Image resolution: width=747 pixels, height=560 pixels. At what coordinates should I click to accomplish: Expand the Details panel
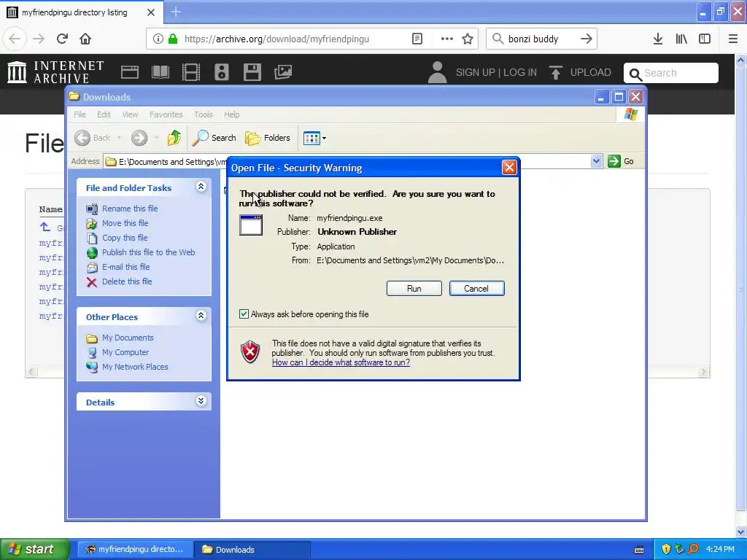point(201,401)
